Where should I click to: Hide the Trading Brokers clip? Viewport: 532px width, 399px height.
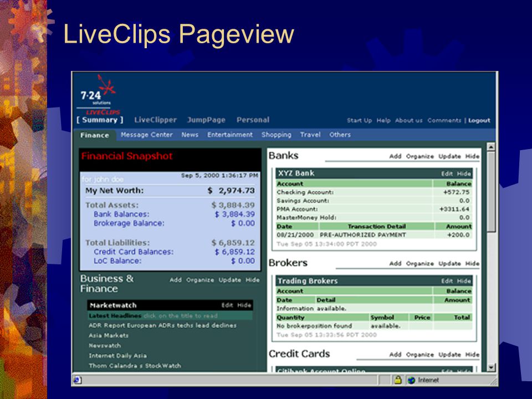coord(464,281)
